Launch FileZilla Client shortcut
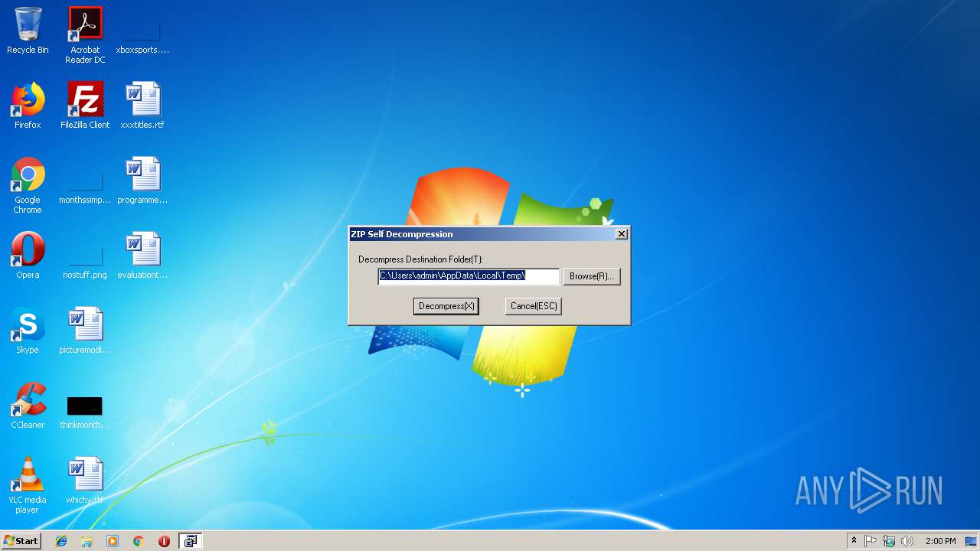This screenshot has height=551, width=980. 85,106
